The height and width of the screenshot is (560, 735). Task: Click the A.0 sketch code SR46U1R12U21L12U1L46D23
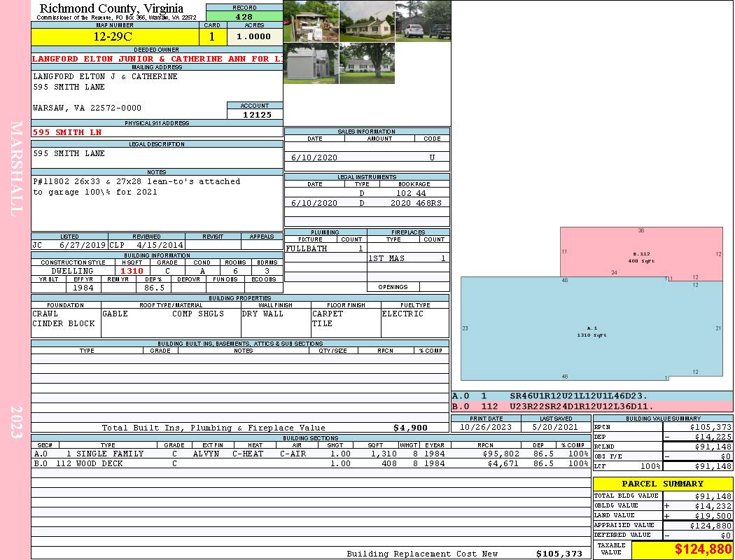[x=579, y=396]
